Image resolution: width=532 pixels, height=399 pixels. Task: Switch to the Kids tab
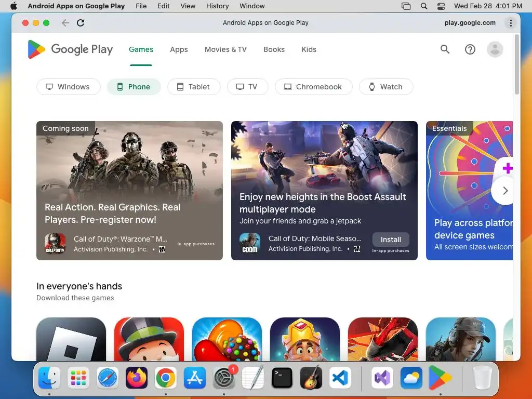[x=309, y=49]
